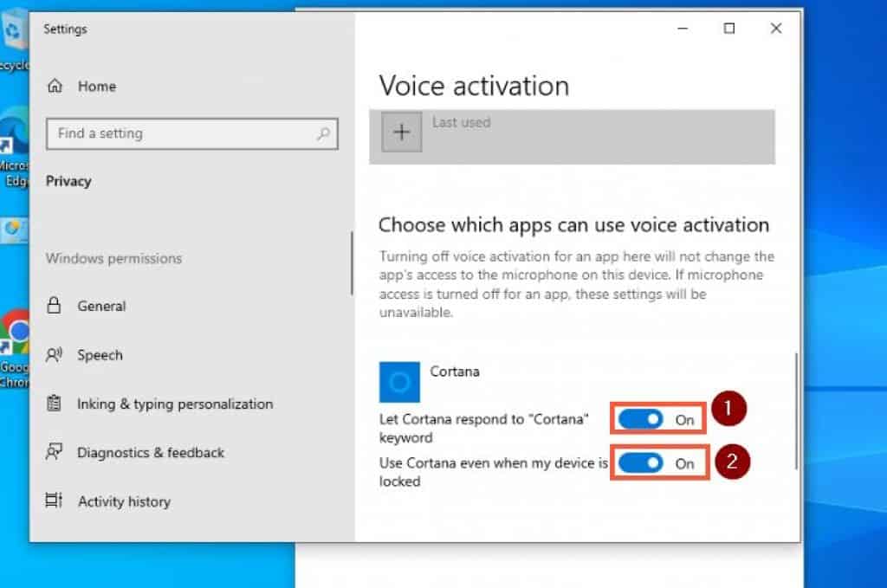Click the Windows permissions label
Viewport: 887px width, 588px height.
[113, 258]
